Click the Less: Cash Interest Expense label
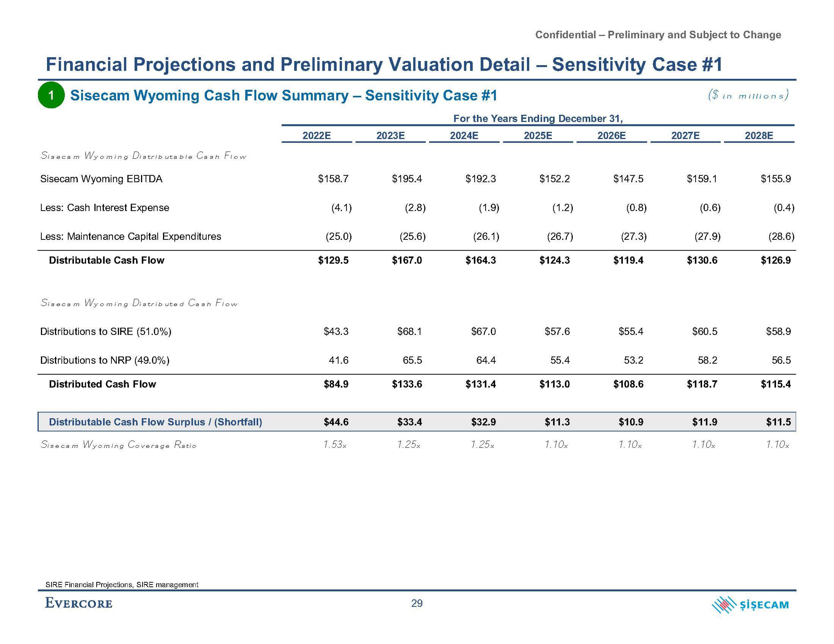Viewport: 834px width, 644px height. (x=105, y=208)
